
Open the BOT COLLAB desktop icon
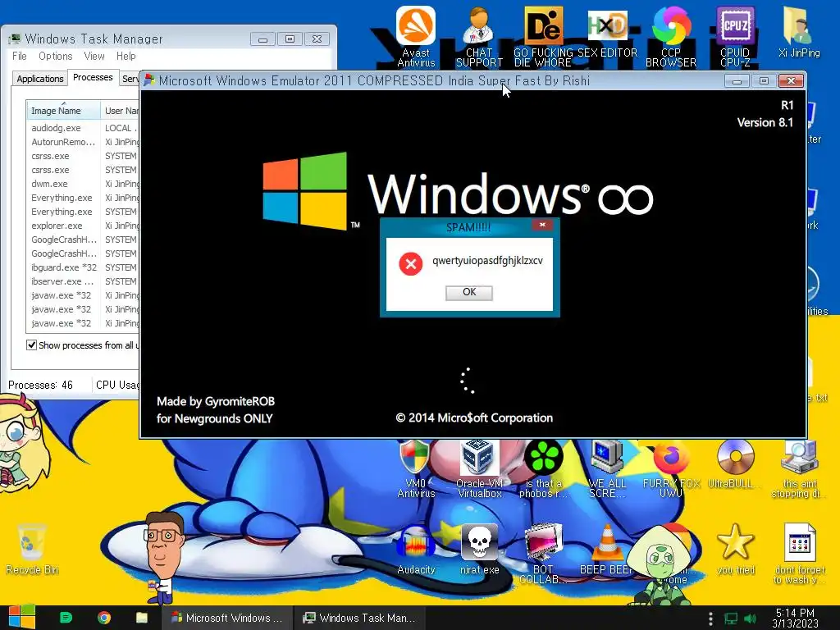(x=543, y=554)
